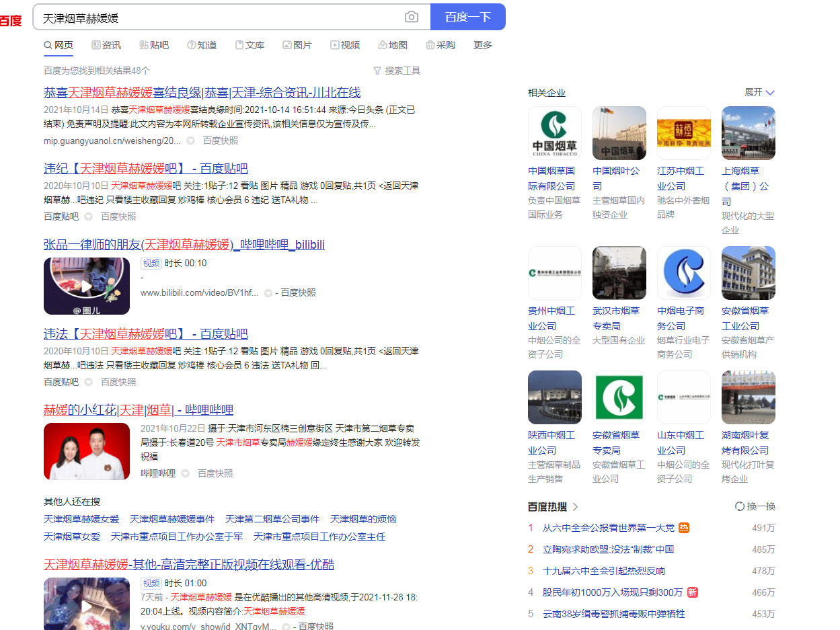Open the 赫媛的小红花 bilibili result title
The image size is (840, 630).
[x=139, y=410]
